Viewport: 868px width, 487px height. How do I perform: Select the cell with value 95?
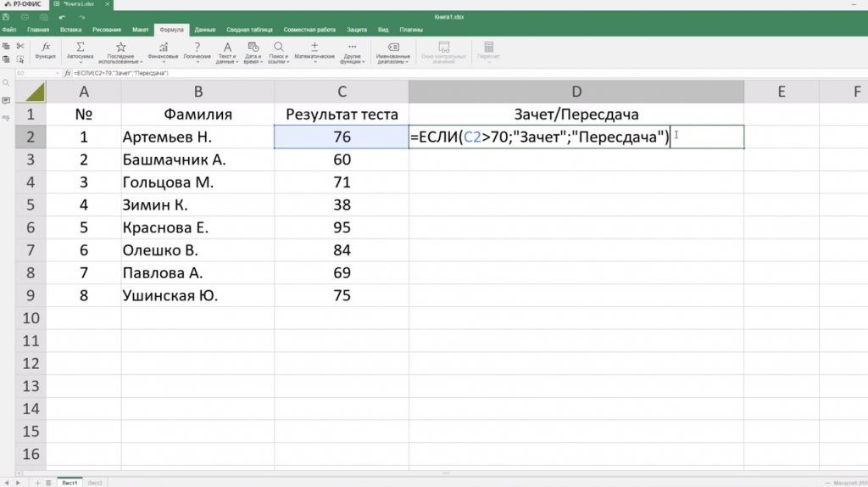pyautogui.click(x=342, y=227)
